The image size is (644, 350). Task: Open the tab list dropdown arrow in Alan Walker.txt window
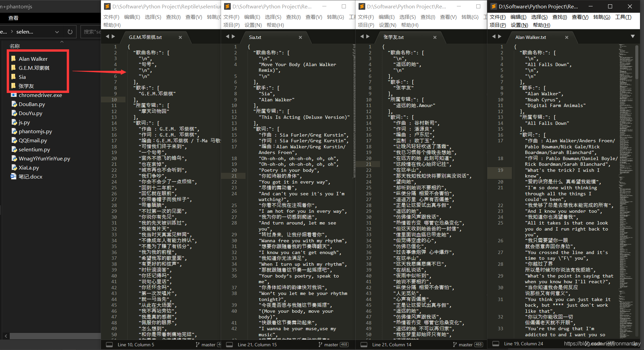point(633,36)
